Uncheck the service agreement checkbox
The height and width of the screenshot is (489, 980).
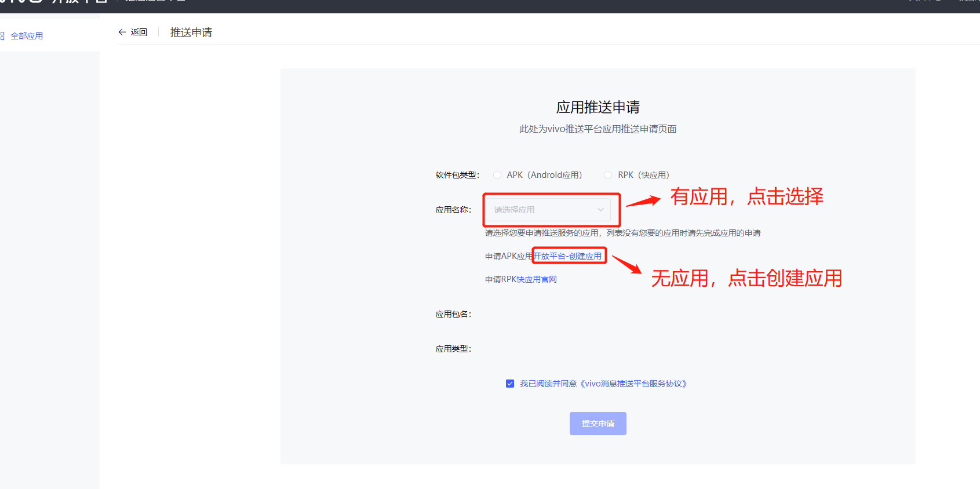point(510,384)
